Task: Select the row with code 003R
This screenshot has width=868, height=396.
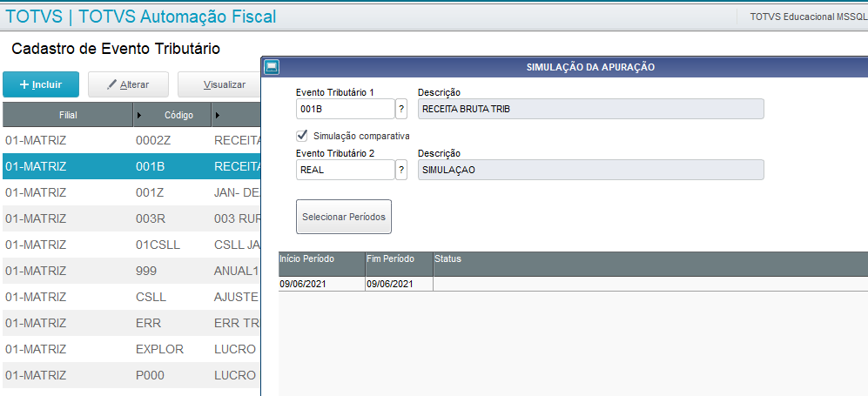Action: point(131,218)
